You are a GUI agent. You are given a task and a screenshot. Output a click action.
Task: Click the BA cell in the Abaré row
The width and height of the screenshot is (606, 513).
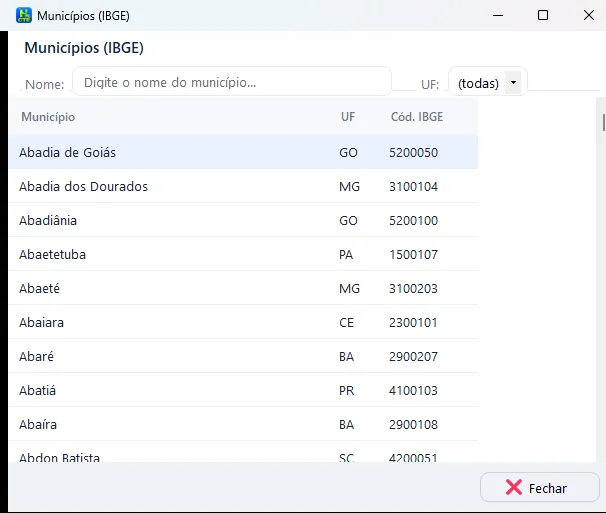point(346,356)
